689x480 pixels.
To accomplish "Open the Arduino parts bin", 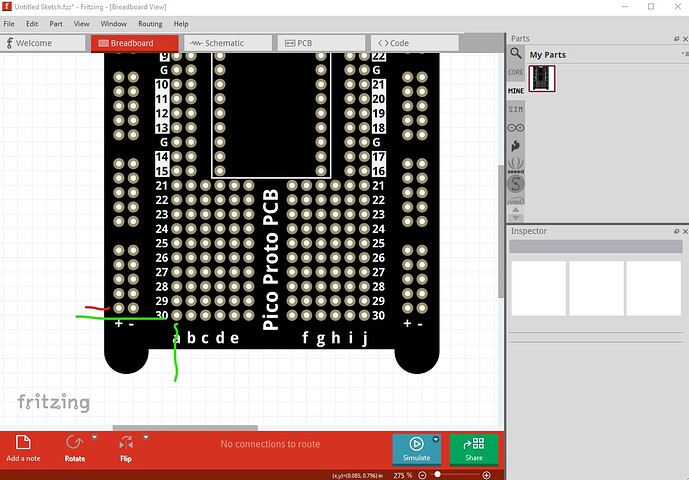I will point(516,128).
